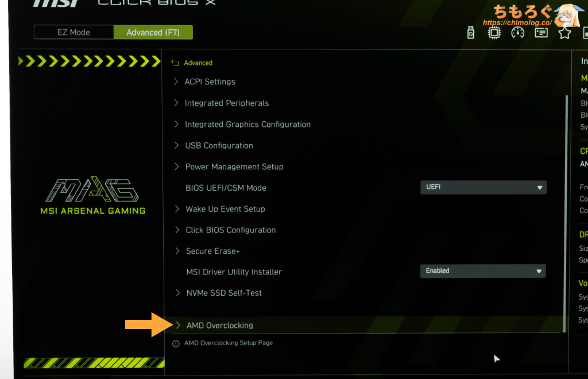Switch to EZ Mode
588x379 pixels.
tap(73, 32)
